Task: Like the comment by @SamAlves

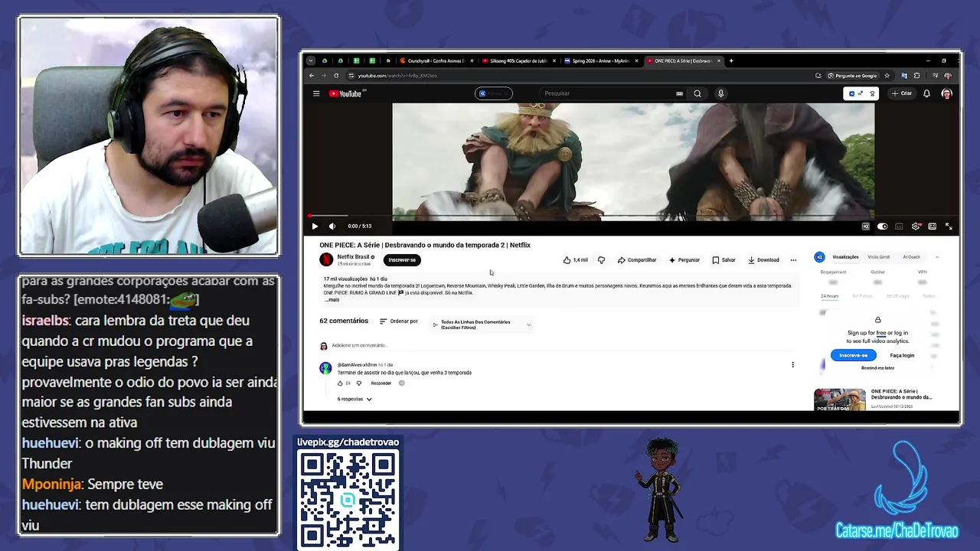Action: click(x=341, y=383)
